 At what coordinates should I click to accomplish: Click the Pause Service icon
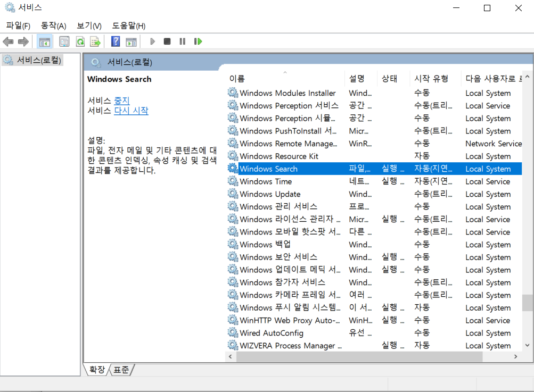[182, 41]
